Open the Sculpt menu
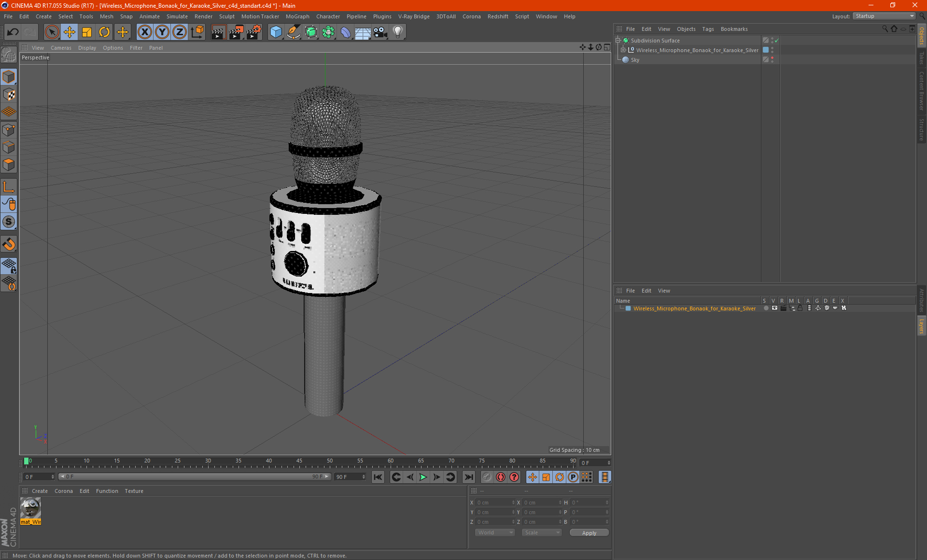This screenshot has width=927, height=560. [x=226, y=16]
